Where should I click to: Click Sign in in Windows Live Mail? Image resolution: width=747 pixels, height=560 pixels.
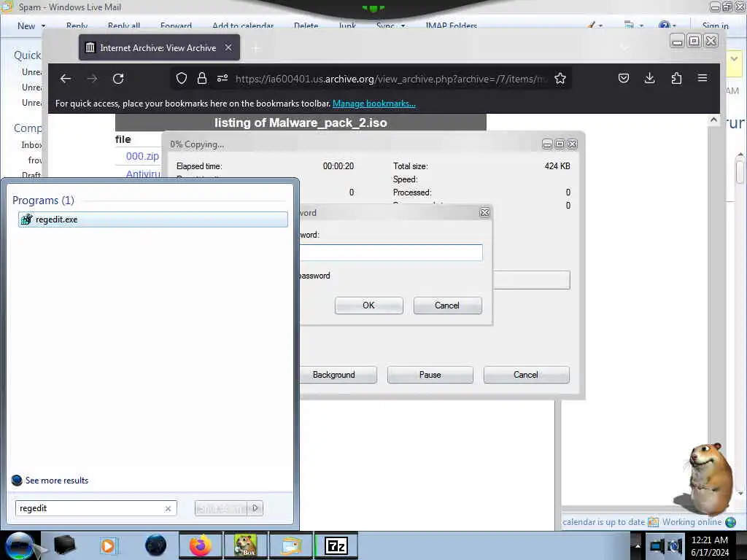click(716, 26)
